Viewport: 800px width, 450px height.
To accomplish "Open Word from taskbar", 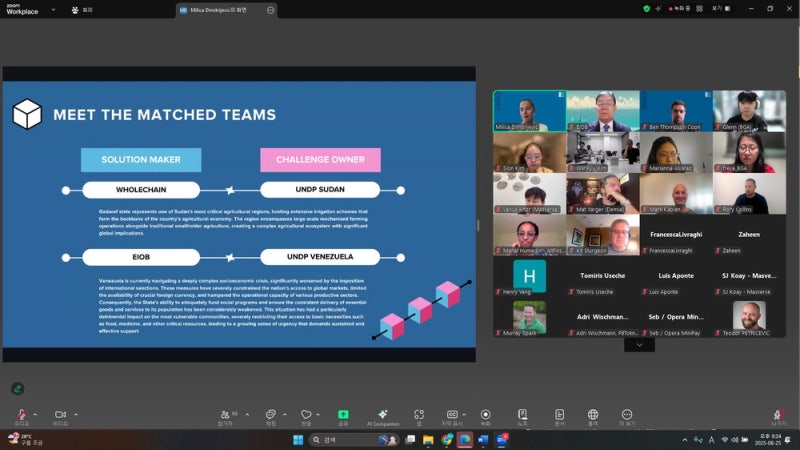I will [x=483, y=440].
